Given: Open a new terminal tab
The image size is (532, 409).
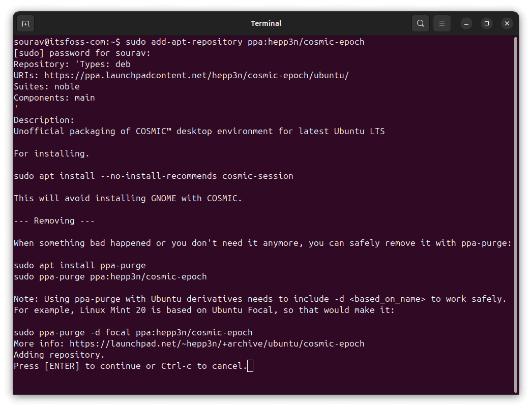Looking at the screenshot, I should [x=25, y=23].
